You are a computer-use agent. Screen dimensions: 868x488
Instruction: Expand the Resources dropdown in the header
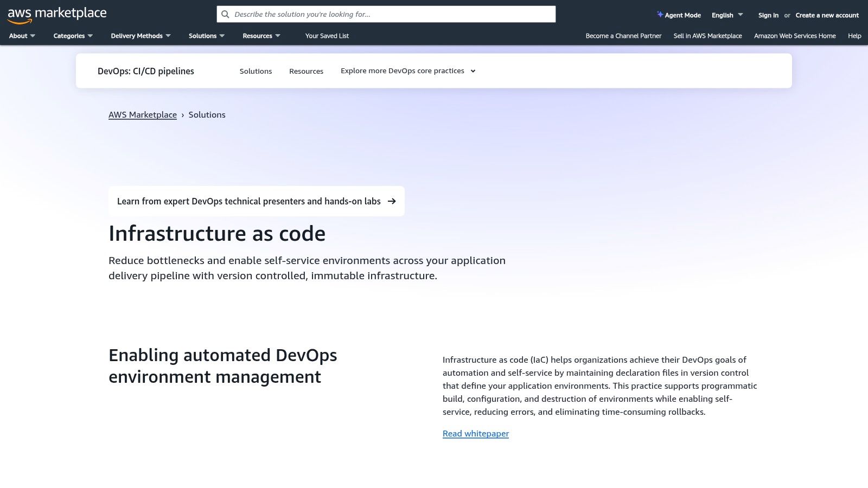pyautogui.click(x=261, y=36)
